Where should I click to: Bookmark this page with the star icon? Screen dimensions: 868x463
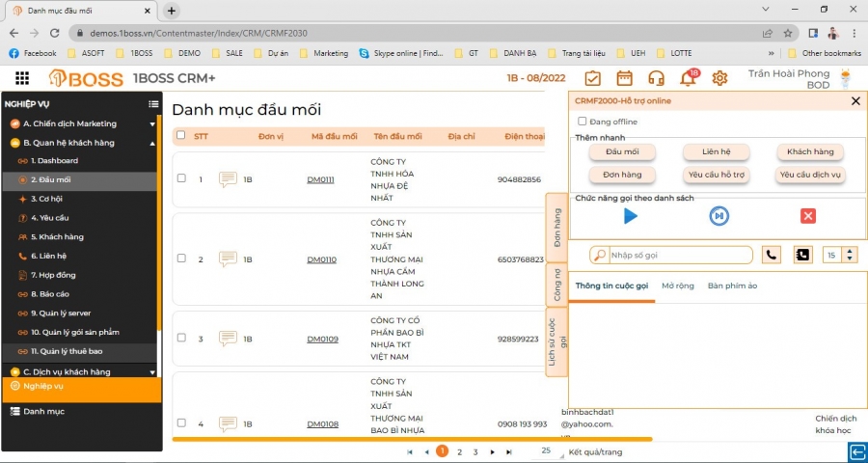point(788,33)
